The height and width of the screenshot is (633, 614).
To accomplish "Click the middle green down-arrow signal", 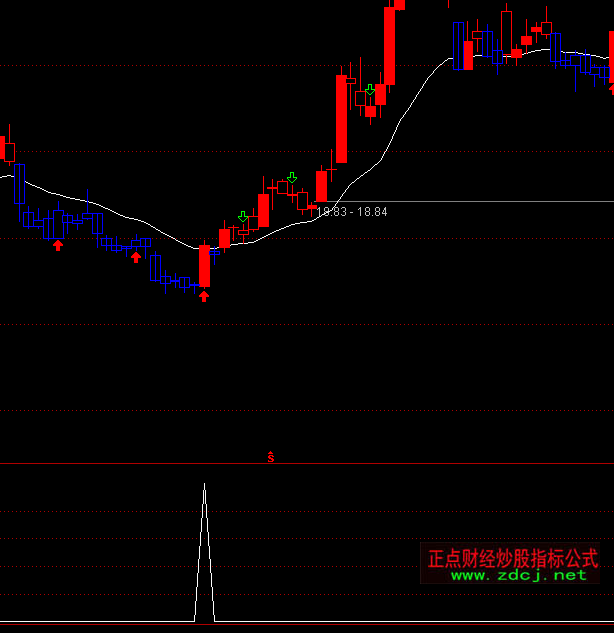I will click(292, 178).
